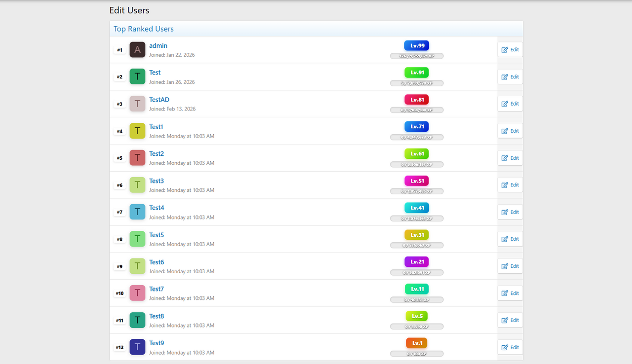Viewport: 632px width, 364px height.
Task: Open the Test3 username link
Action: coord(157,181)
